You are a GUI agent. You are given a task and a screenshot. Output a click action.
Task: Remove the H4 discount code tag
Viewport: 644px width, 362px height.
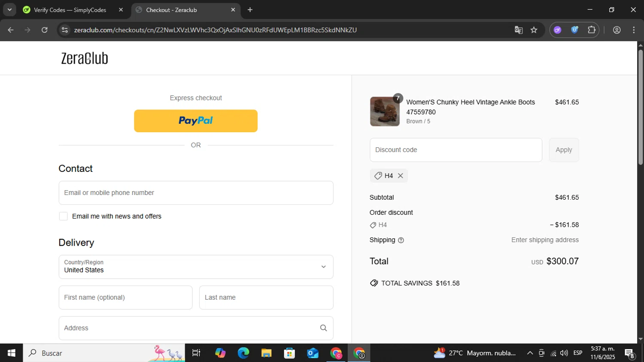pyautogui.click(x=400, y=176)
